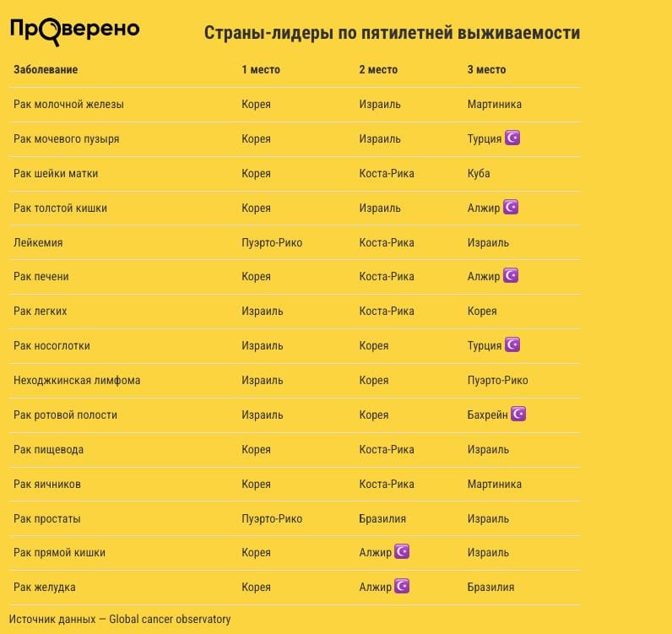672x634 pixels.
Task: Click the 1 место column header
Action: pos(261,69)
